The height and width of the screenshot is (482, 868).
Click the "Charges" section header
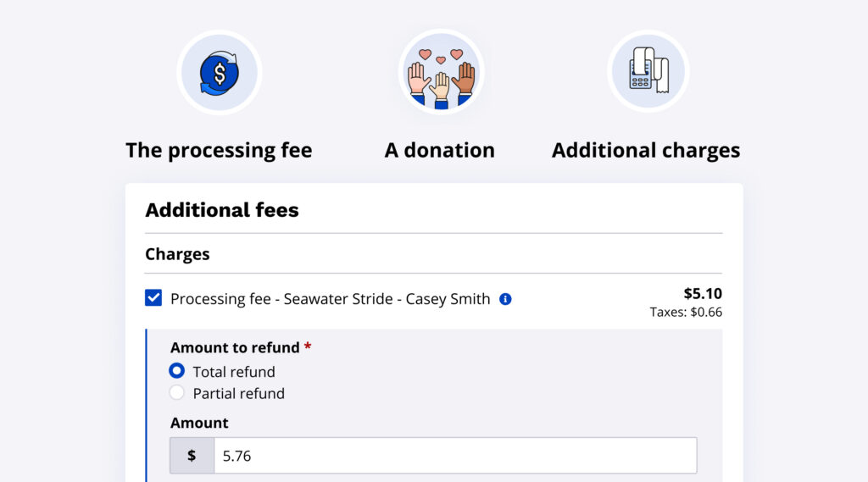pyautogui.click(x=177, y=254)
